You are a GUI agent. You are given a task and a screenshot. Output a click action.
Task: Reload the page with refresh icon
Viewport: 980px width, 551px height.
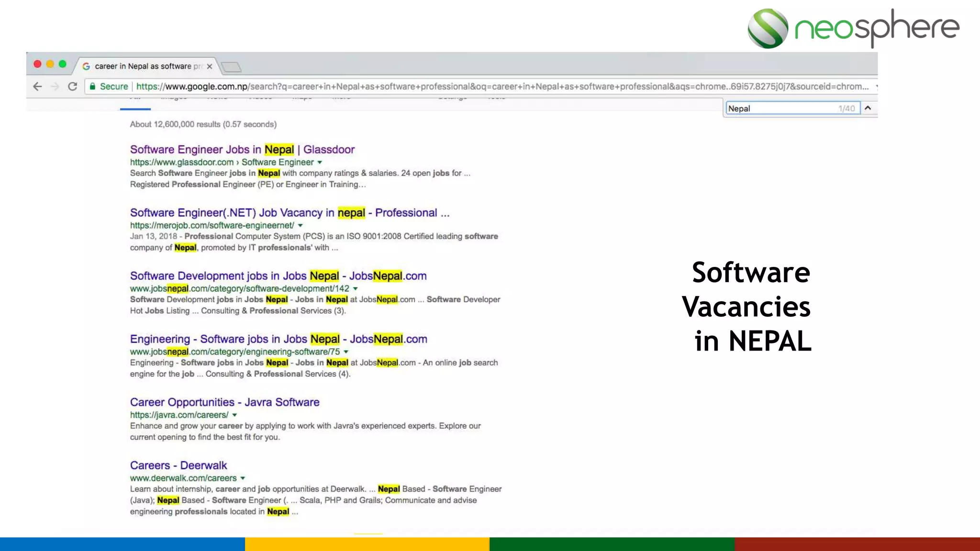73,87
